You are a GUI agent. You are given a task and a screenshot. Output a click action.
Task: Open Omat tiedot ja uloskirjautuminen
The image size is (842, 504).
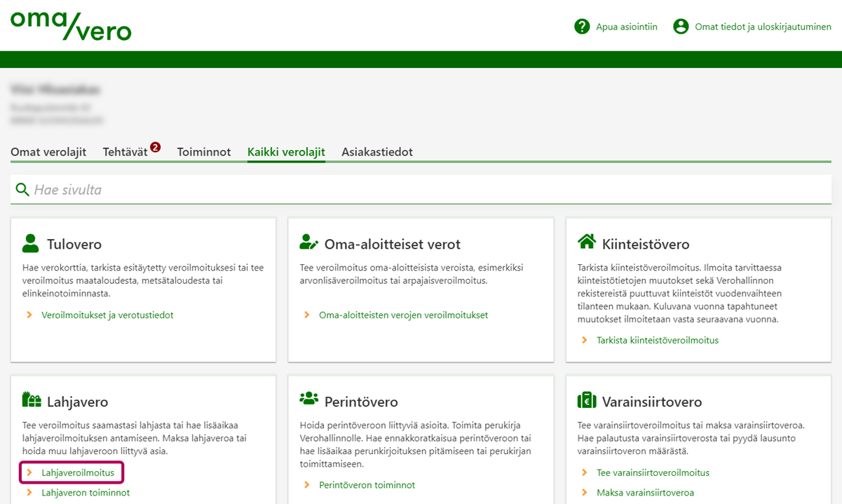[762, 27]
